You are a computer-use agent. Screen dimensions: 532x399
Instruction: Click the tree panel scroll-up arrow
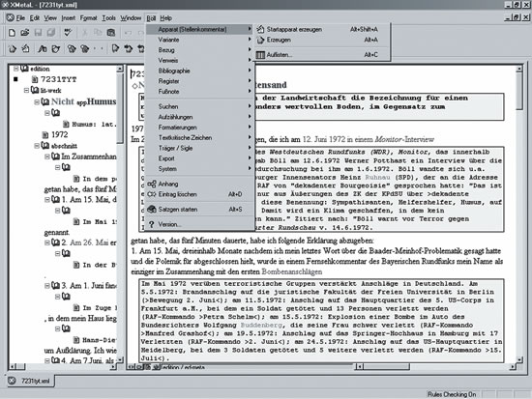119,69
